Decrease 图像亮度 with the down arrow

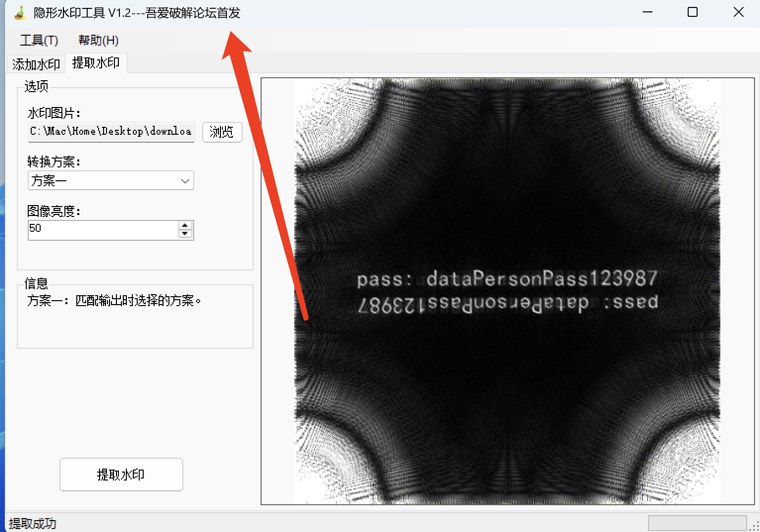[x=185, y=234]
